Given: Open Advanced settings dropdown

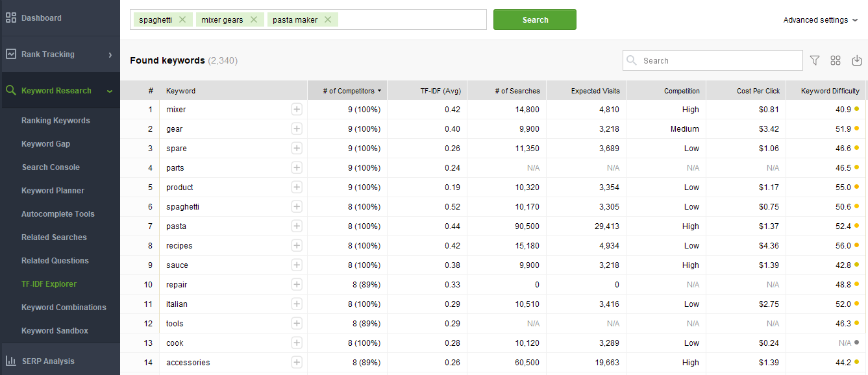Looking at the screenshot, I should click(x=820, y=20).
